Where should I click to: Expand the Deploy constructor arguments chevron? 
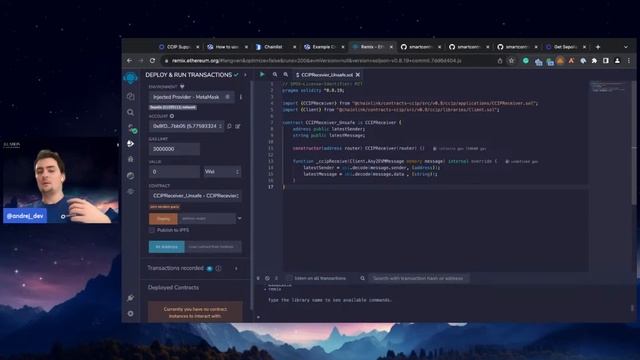tap(240, 219)
